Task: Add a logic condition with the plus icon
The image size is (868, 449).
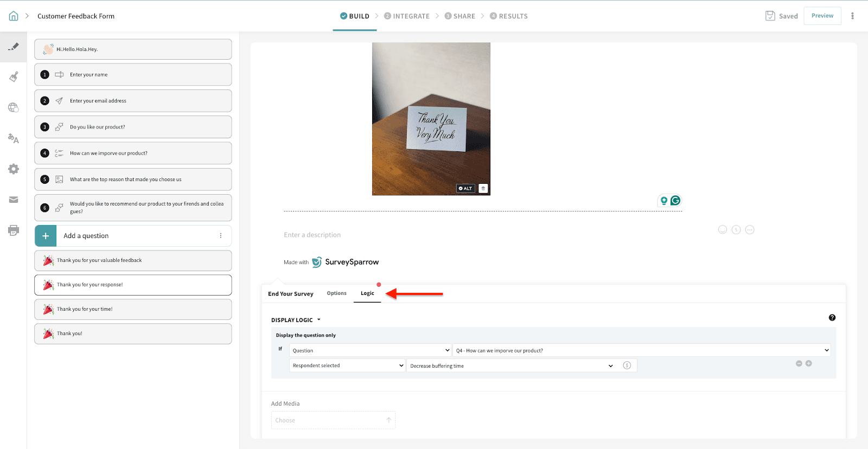Action: tap(808, 363)
